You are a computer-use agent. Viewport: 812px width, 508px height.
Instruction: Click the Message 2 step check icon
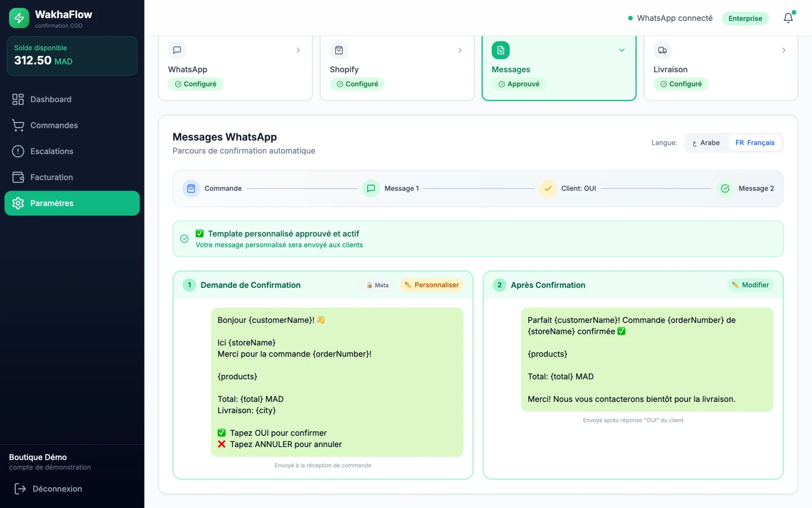coord(725,188)
